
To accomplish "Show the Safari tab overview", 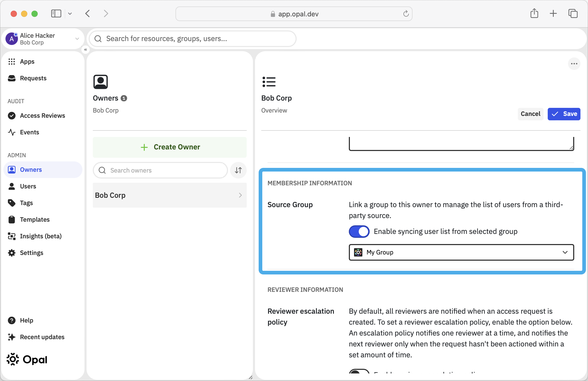I will coord(573,14).
